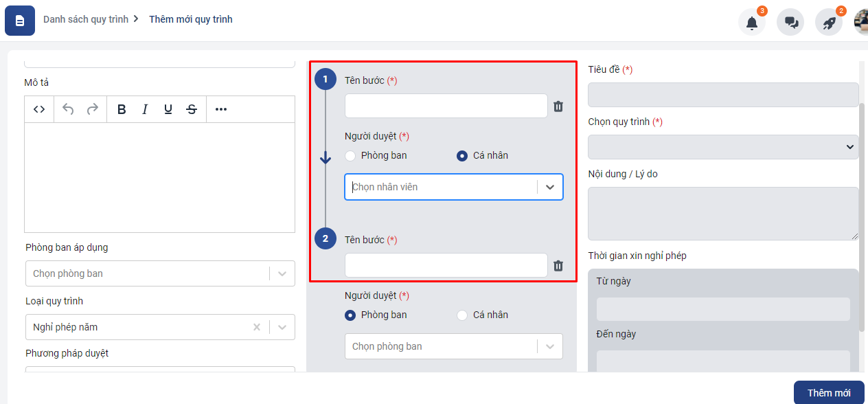Open the notifications bell
Image resolution: width=868 pixels, height=404 pixels.
(x=752, y=23)
